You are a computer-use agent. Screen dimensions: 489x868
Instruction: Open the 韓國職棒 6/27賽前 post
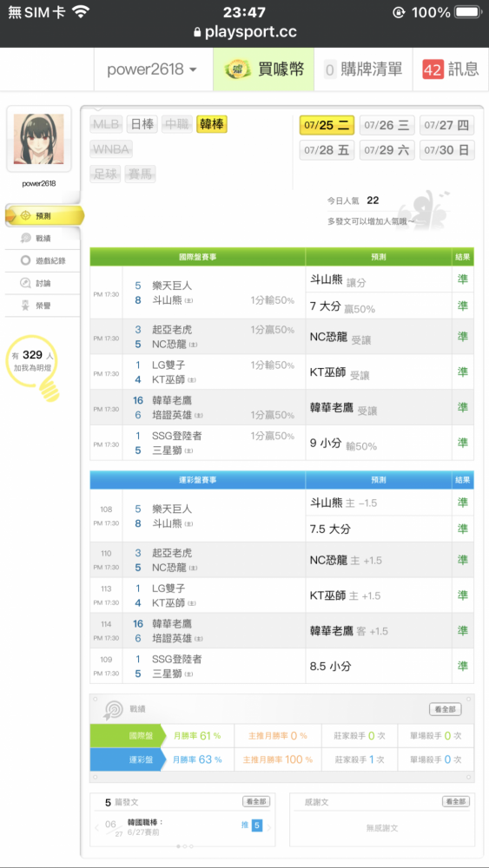tap(145, 827)
